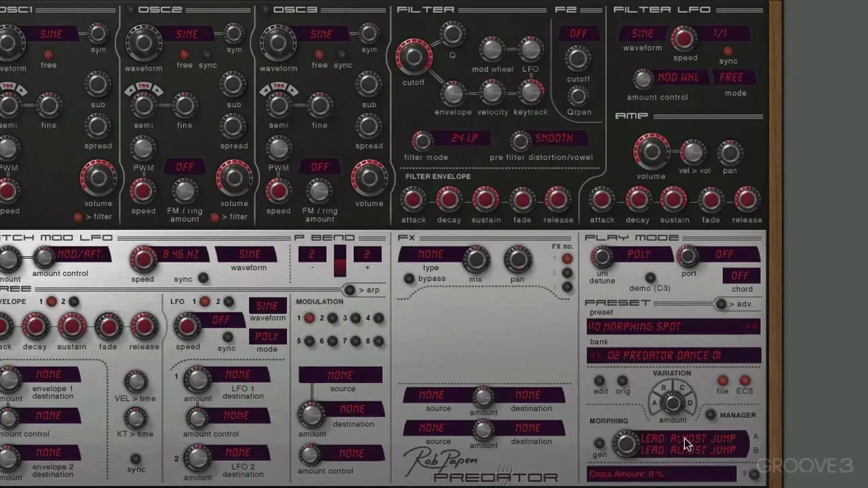This screenshot has height=488, width=868.
Task: Open the arp page button
Action: [x=349, y=290]
